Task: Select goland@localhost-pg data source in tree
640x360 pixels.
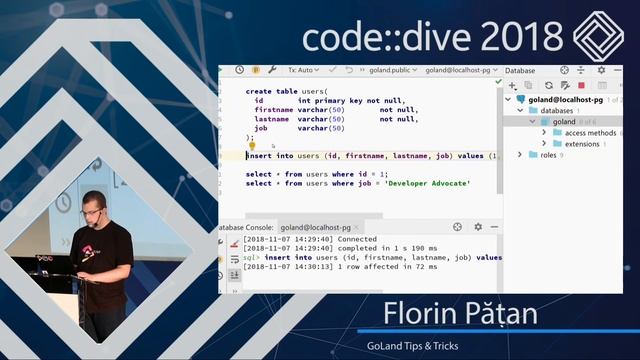Action: tap(565, 100)
